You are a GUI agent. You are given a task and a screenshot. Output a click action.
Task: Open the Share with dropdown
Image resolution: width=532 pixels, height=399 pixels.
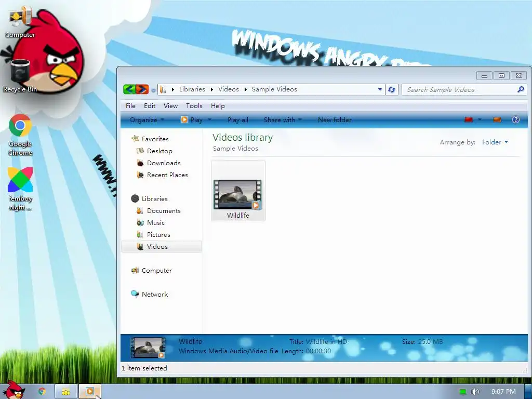[x=283, y=120]
